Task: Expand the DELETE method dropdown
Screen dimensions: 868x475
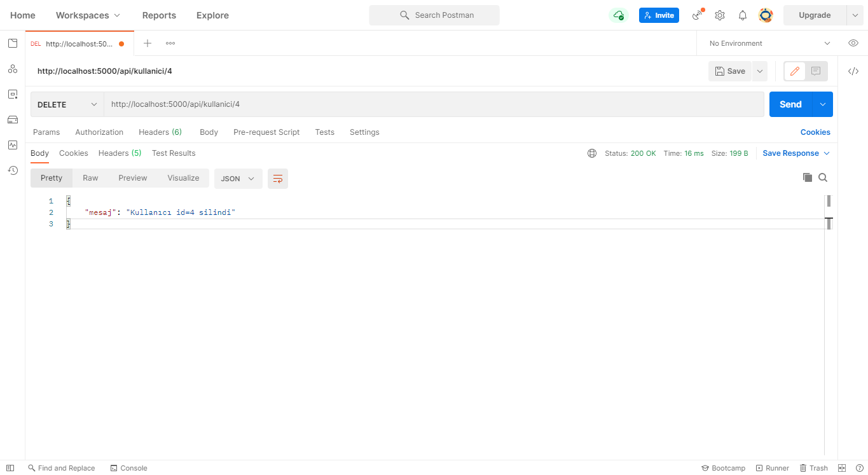Action: coord(67,104)
